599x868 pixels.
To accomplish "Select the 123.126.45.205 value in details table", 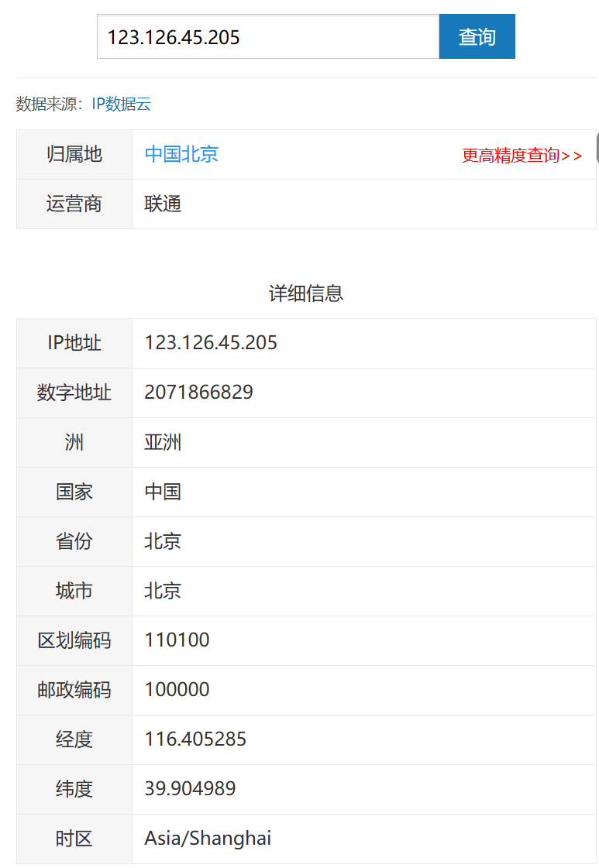I will pyautogui.click(x=211, y=343).
